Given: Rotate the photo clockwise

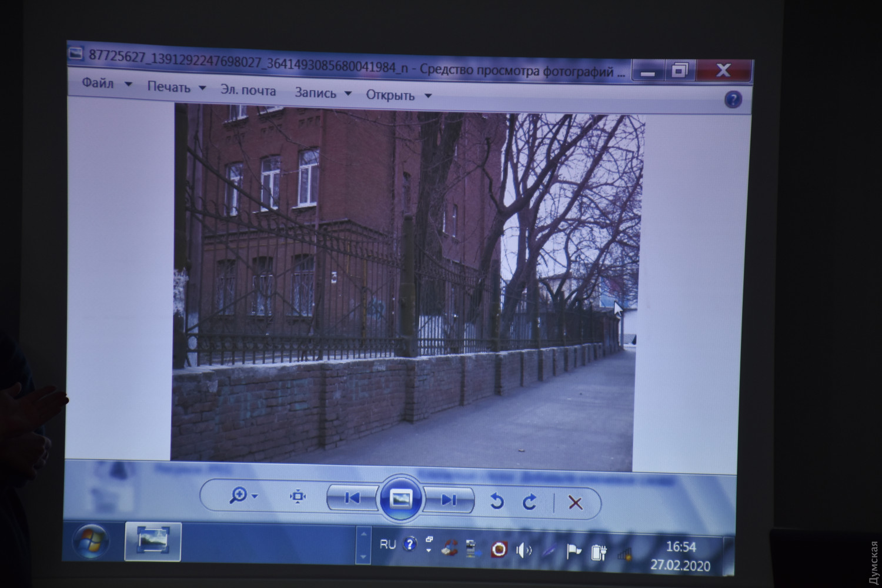Looking at the screenshot, I should [x=530, y=502].
